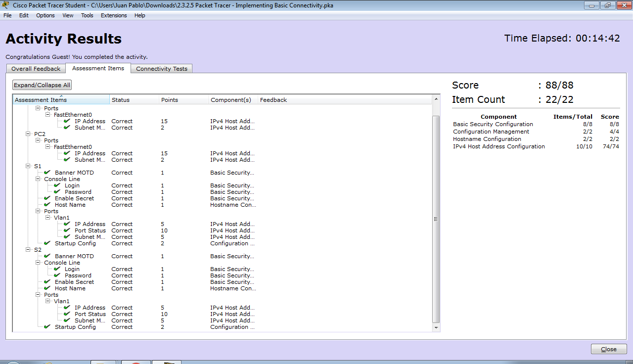The image size is (633, 364).
Task: Switch to the Connectivity Tests tab
Action: (162, 68)
